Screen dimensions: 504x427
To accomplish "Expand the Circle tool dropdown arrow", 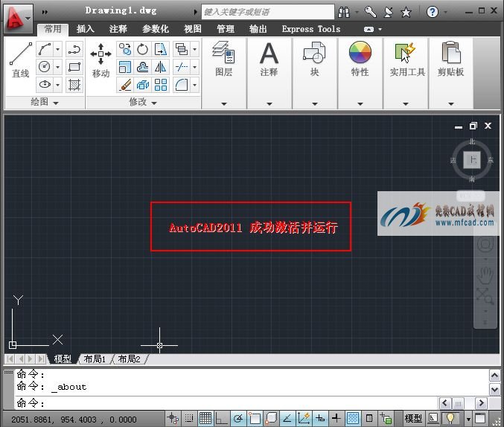I will click(x=58, y=67).
